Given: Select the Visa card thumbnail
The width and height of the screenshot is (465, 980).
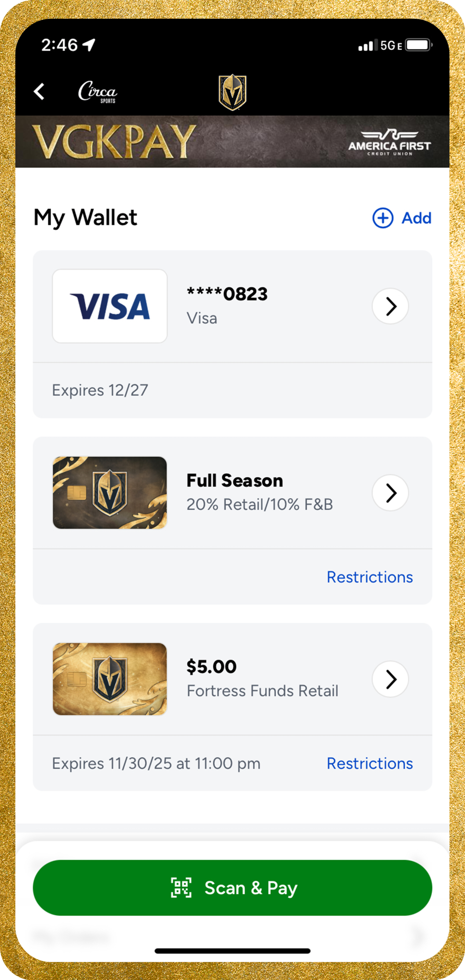Looking at the screenshot, I should pos(110,306).
